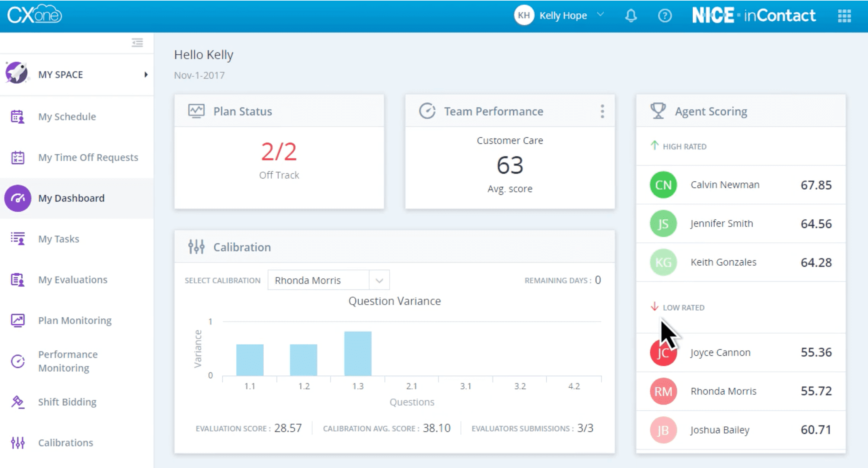This screenshot has width=868, height=468.
Task: Open My Tasks via its list icon
Action: (18, 239)
